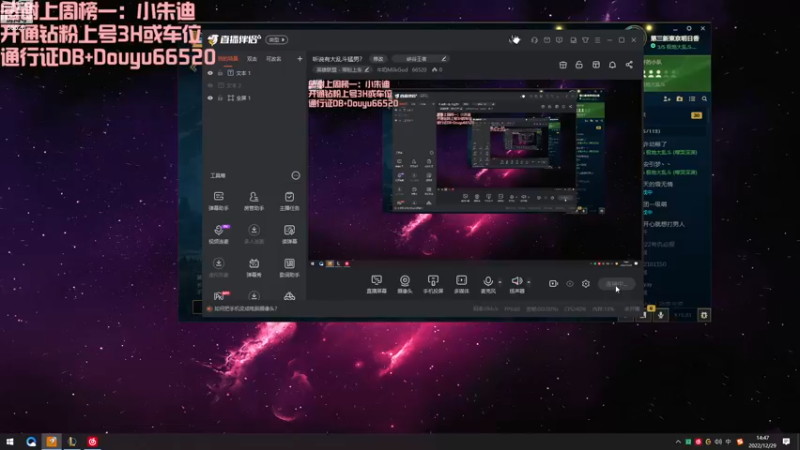Open the 读弹幕 tool

289,234
